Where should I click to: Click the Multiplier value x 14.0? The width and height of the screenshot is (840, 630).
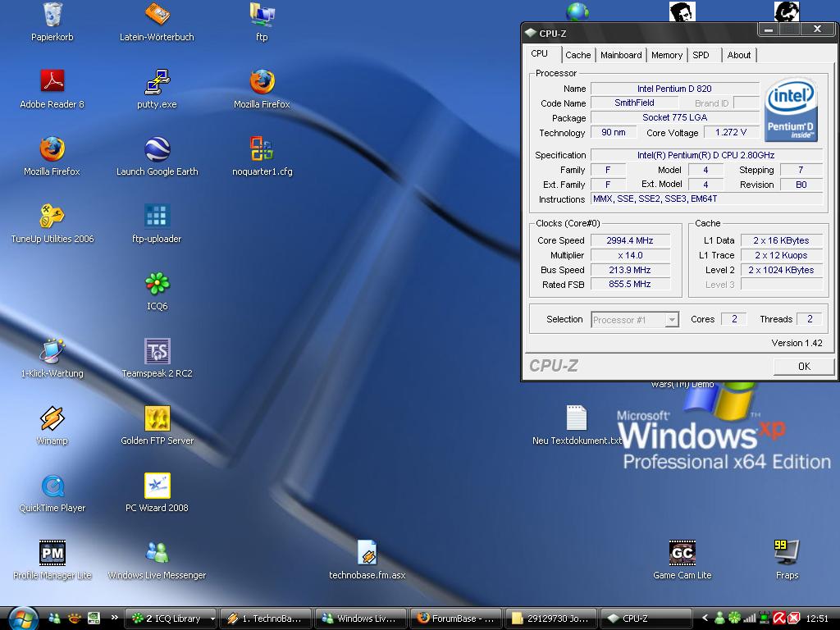(x=630, y=256)
